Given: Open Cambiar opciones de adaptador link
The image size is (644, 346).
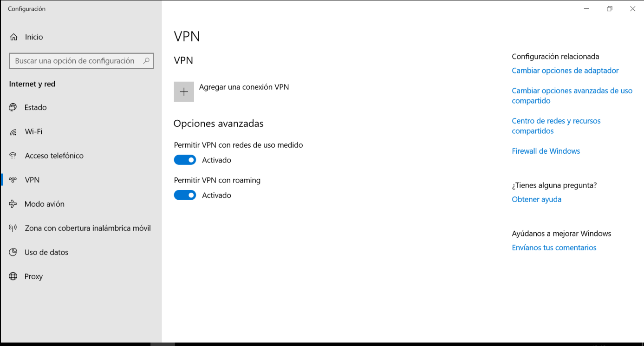Looking at the screenshot, I should click(x=565, y=71).
